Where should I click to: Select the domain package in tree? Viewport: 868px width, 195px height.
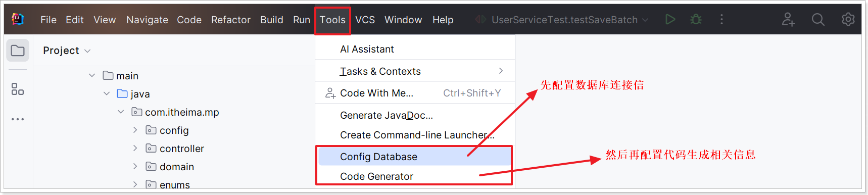tap(176, 167)
